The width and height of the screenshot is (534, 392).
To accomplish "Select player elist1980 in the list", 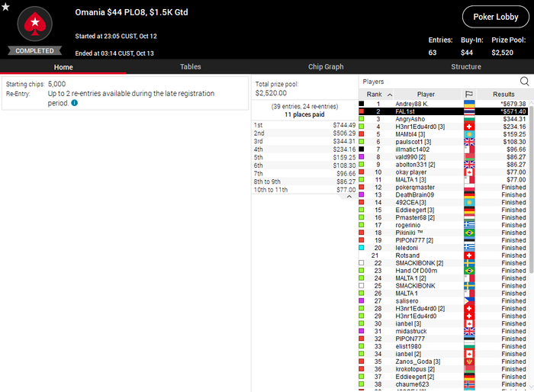I will point(443,346).
